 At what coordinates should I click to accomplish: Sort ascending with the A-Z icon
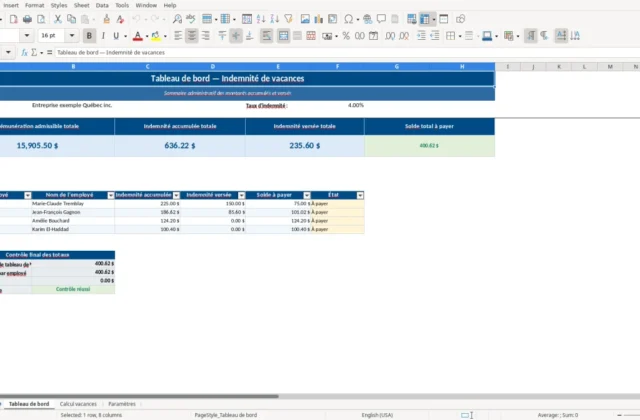261,19
